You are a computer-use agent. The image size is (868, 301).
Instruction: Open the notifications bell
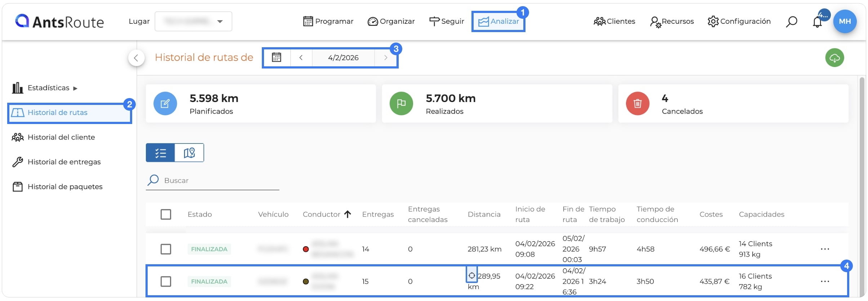tap(817, 22)
